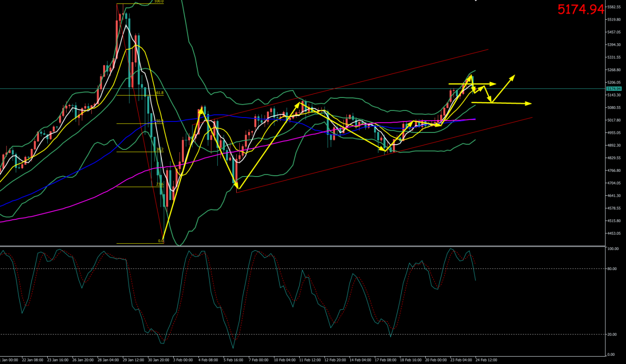Click the large red 5174.94 price display
This screenshot has height=364, width=626.
[x=580, y=9]
